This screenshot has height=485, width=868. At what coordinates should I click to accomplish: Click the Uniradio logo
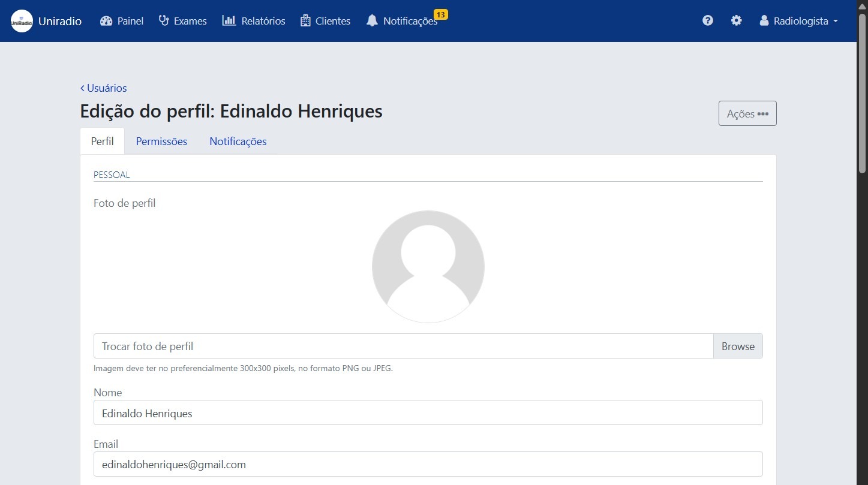(x=21, y=20)
